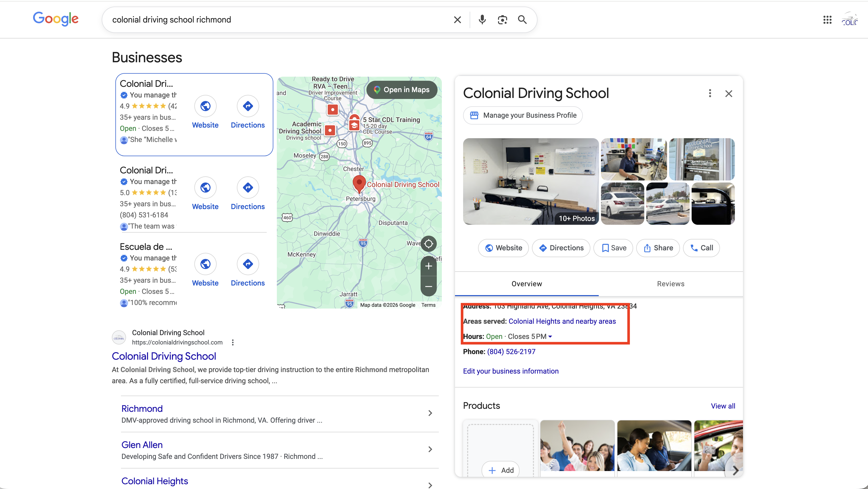The image size is (868, 489).
Task: Call Colonial Driving School
Action: pos(701,248)
